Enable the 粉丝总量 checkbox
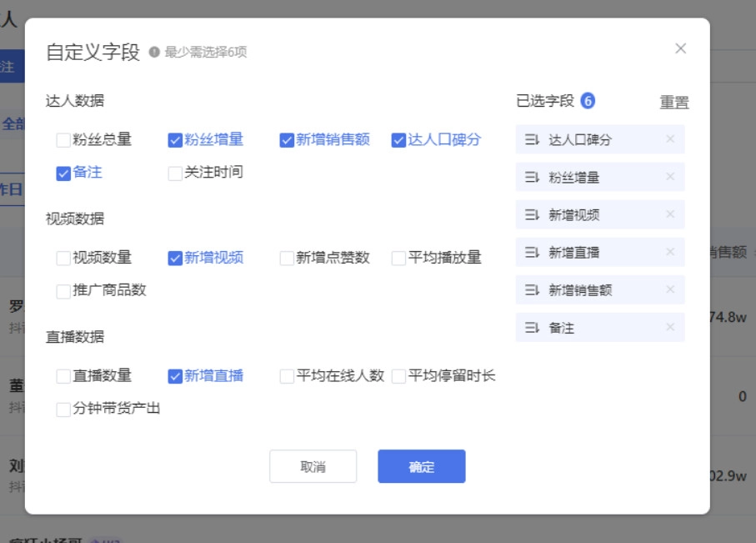Screen dimensions: 756x543 coord(63,140)
